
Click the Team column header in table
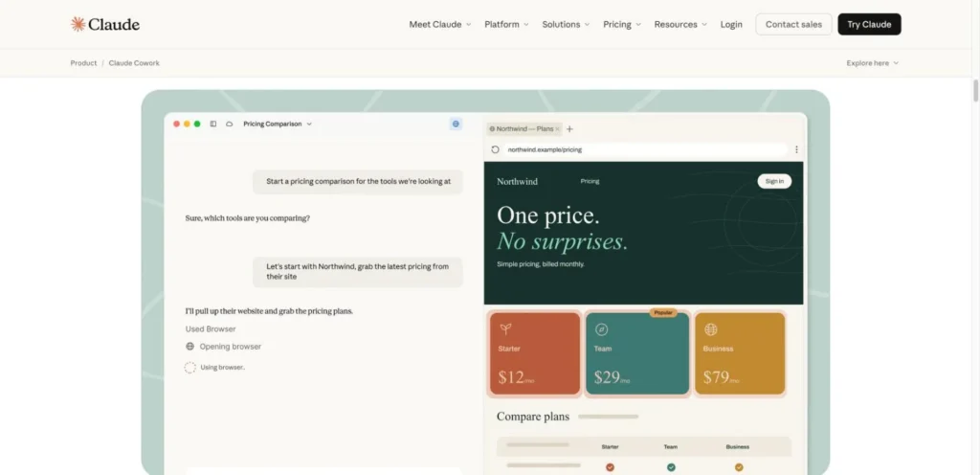[x=671, y=447]
